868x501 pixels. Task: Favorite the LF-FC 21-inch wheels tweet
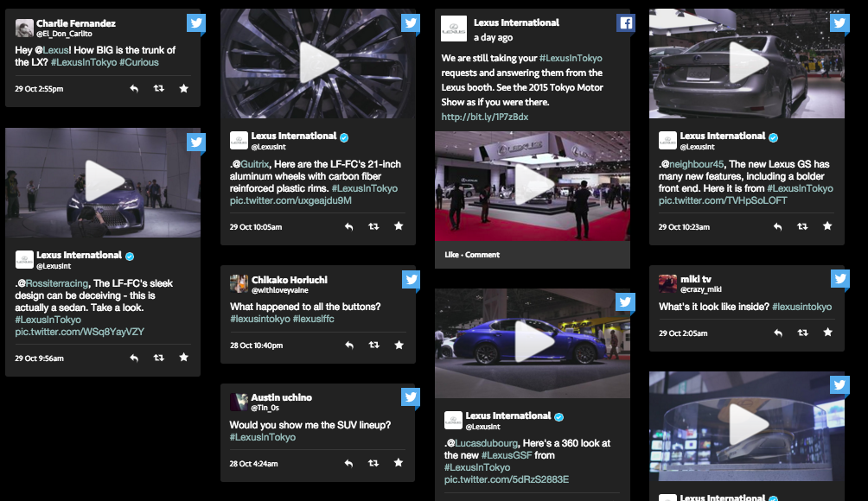coord(399,226)
